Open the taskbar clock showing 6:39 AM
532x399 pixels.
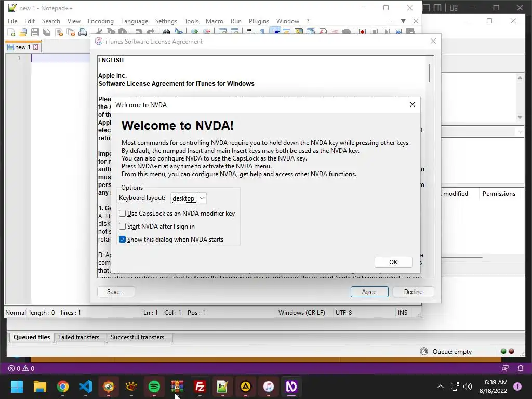[493, 387]
